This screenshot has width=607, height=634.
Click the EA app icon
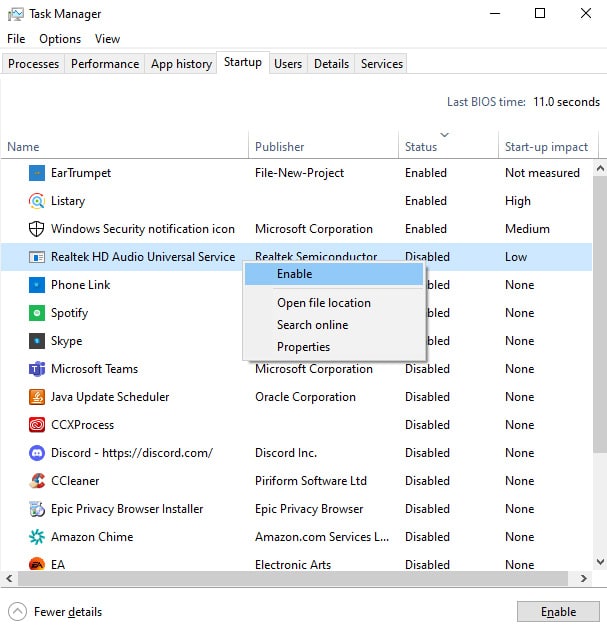coord(37,564)
